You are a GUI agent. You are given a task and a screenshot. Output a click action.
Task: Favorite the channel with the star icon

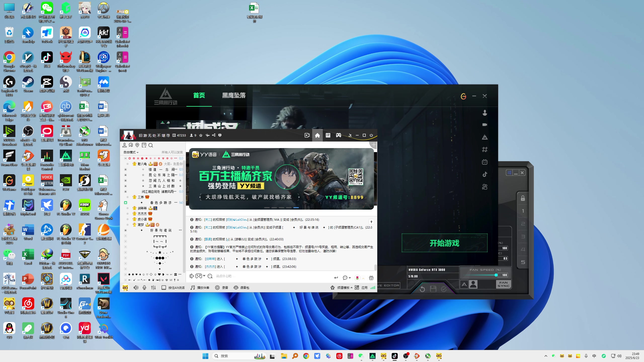[201, 135]
